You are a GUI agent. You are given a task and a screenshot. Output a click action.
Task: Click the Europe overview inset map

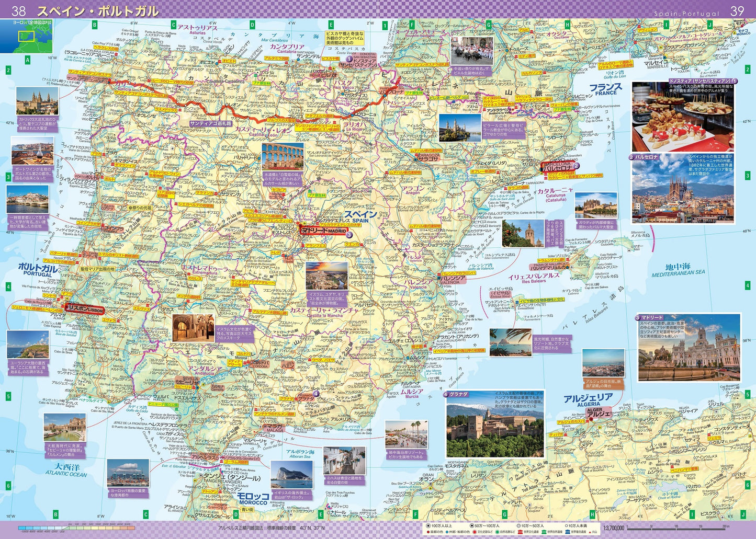pyautogui.click(x=26, y=37)
